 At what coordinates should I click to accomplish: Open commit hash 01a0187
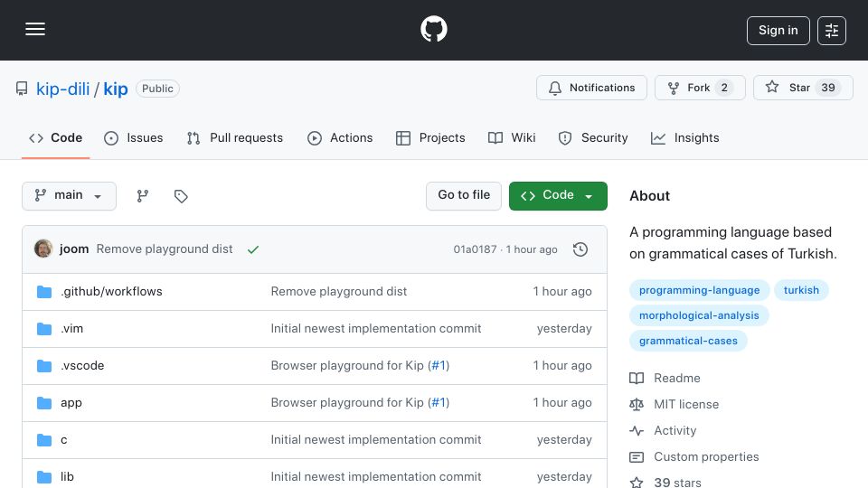point(475,249)
